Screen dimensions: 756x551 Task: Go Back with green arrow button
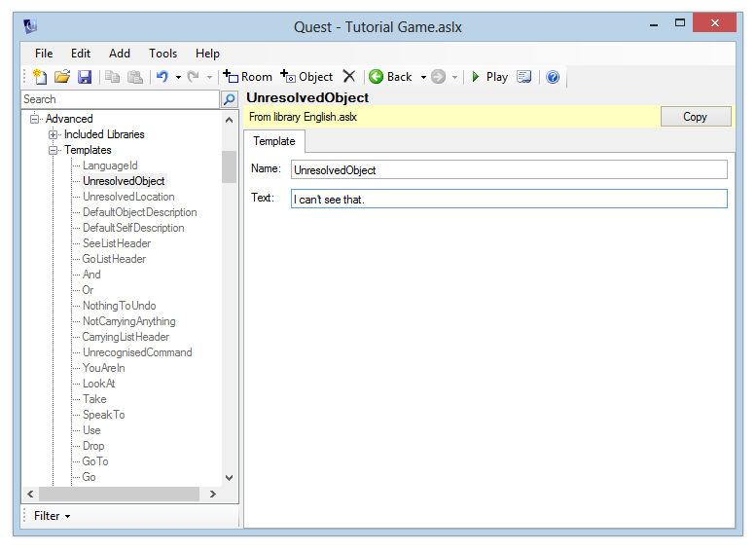390,77
